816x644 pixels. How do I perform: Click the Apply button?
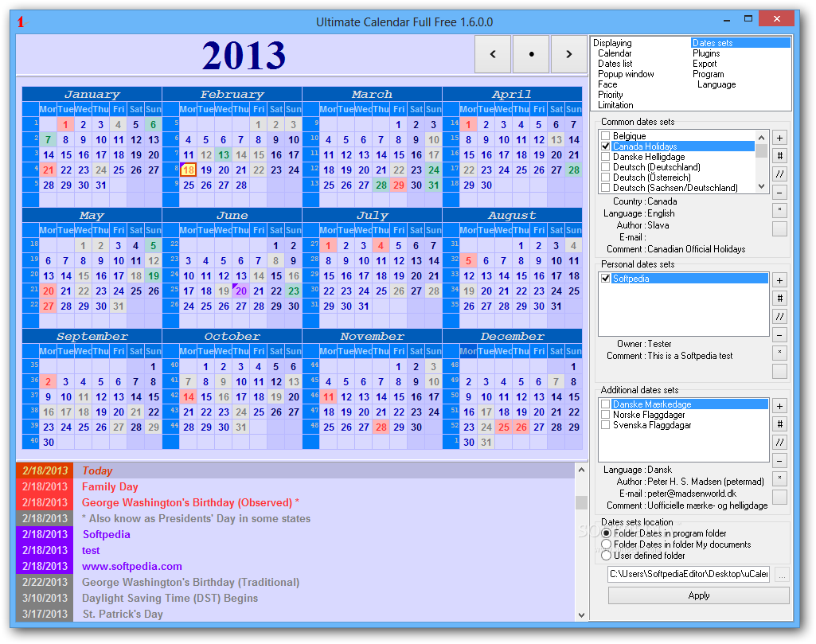[x=698, y=595]
